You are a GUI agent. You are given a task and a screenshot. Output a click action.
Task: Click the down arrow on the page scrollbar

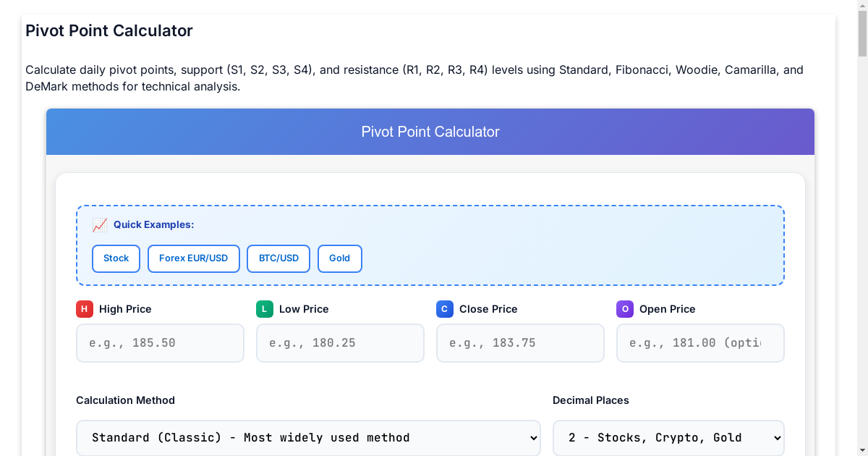[861, 449]
